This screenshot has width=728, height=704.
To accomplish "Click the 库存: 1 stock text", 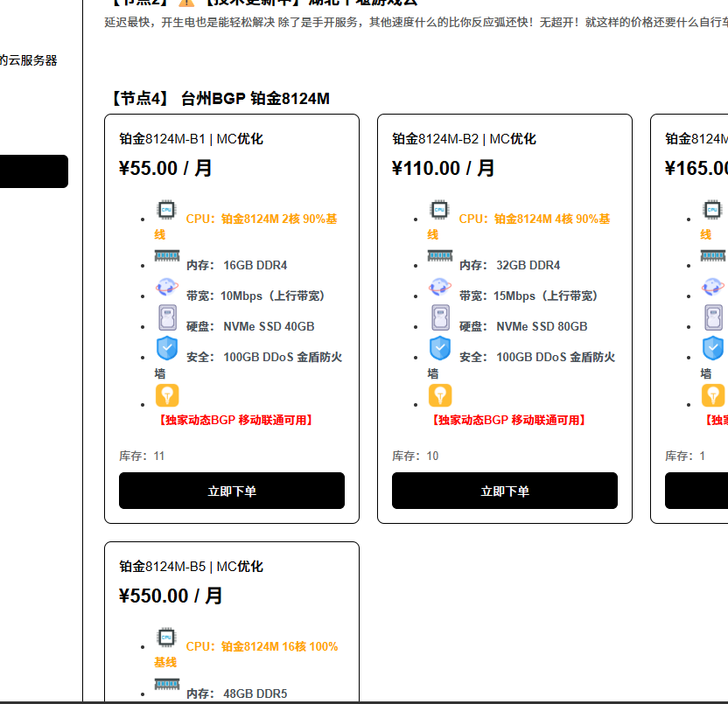I will click(685, 456).
